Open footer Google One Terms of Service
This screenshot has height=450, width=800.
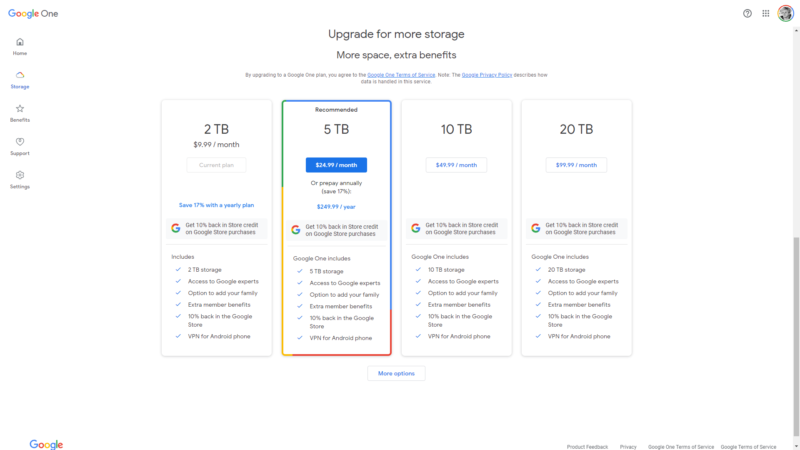point(681,447)
